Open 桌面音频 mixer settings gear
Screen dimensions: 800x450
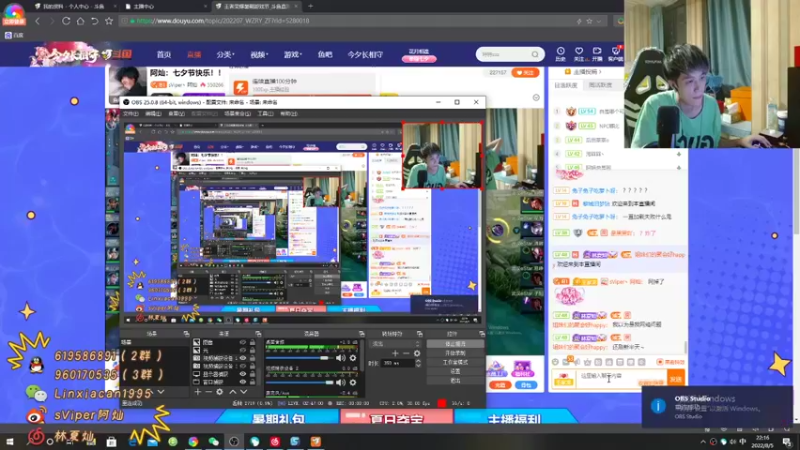(x=353, y=358)
